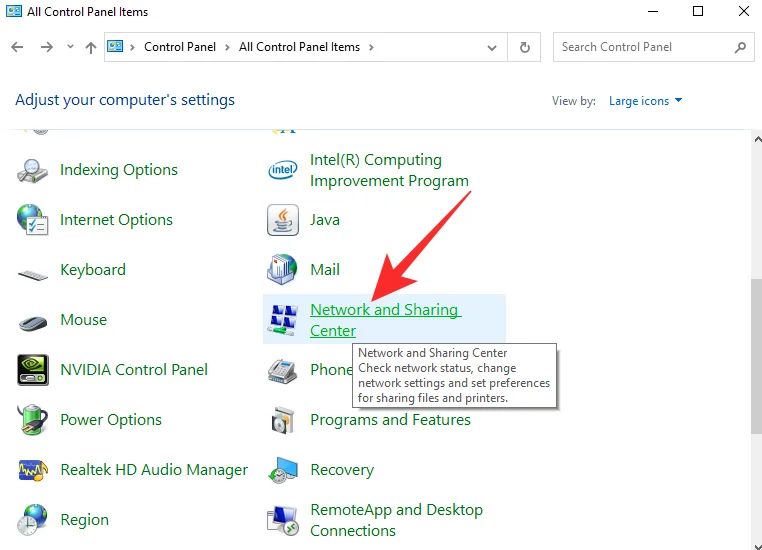Click the Recovery icon
Screen dimensions: 762x550
click(x=283, y=470)
